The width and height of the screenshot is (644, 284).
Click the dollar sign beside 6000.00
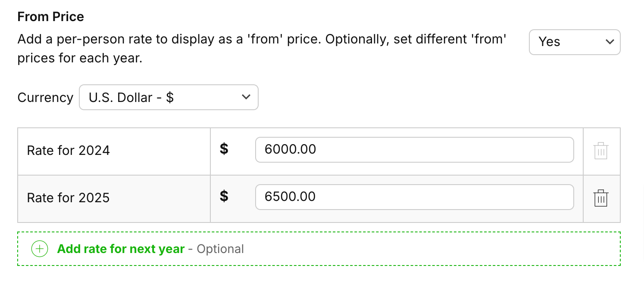point(224,149)
